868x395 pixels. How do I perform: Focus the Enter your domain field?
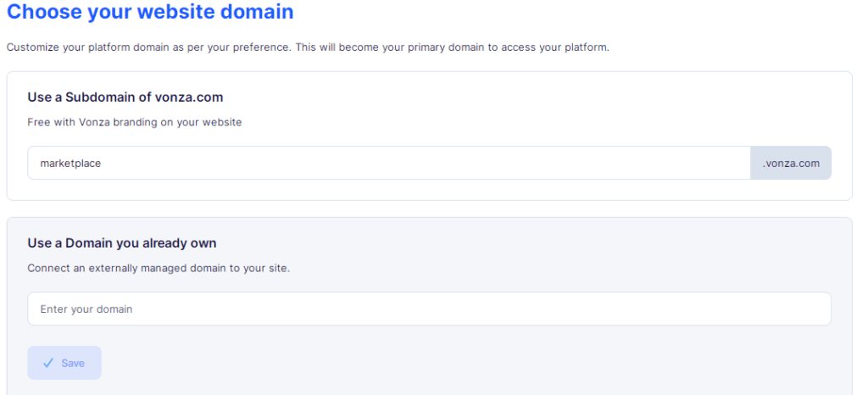pyautogui.click(x=429, y=309)
